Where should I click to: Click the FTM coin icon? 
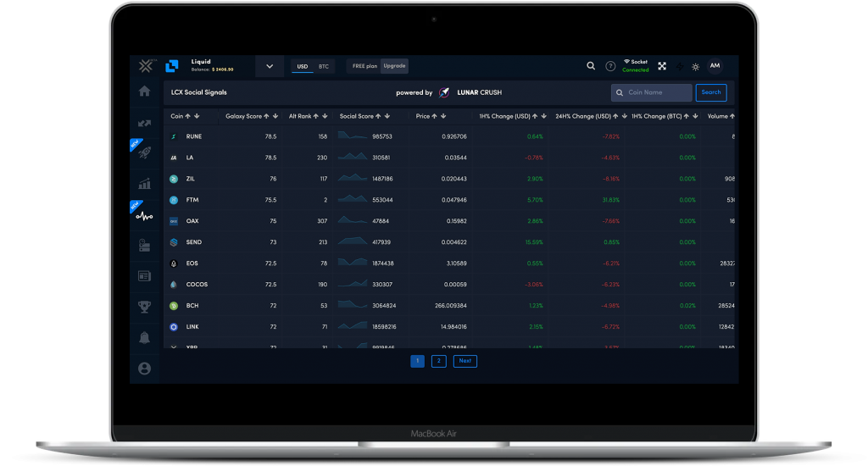174,200
